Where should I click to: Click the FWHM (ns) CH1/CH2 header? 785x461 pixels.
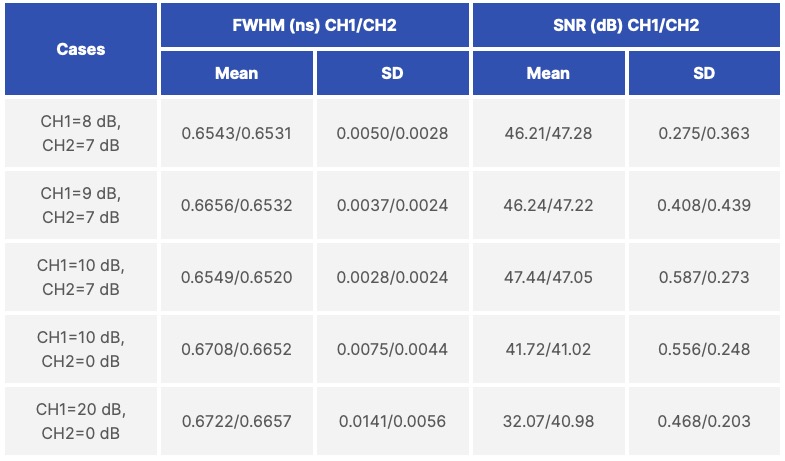[x=314, y=26]
